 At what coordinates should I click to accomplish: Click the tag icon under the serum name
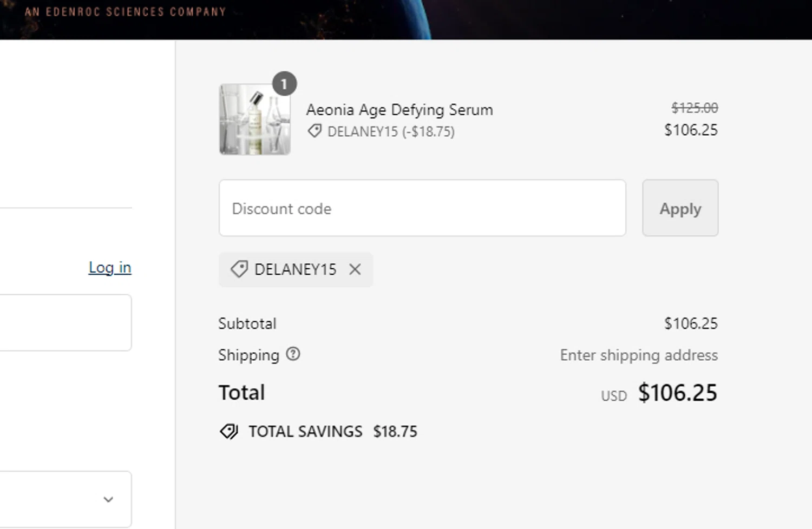pos(315,131)
